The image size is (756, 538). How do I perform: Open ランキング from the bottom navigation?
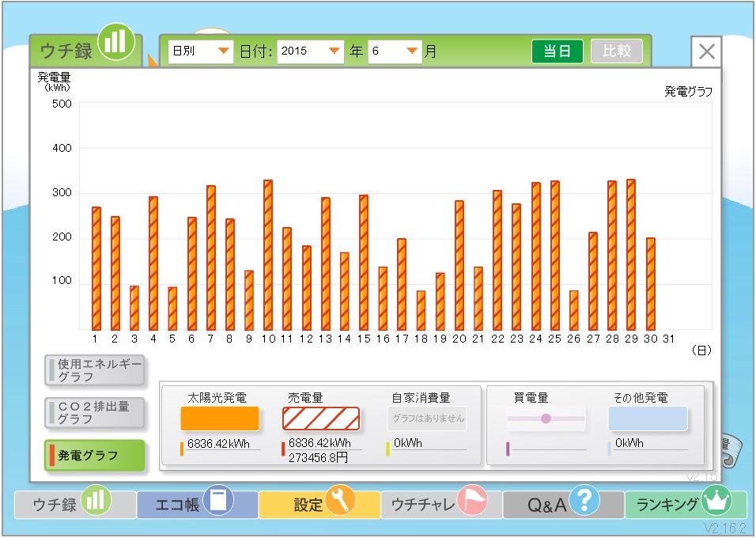685,505
